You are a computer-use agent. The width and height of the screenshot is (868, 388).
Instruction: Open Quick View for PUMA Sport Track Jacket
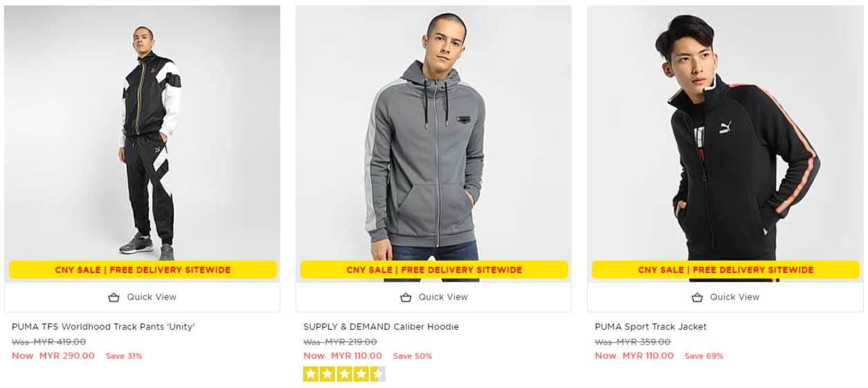tap(734, 297)
